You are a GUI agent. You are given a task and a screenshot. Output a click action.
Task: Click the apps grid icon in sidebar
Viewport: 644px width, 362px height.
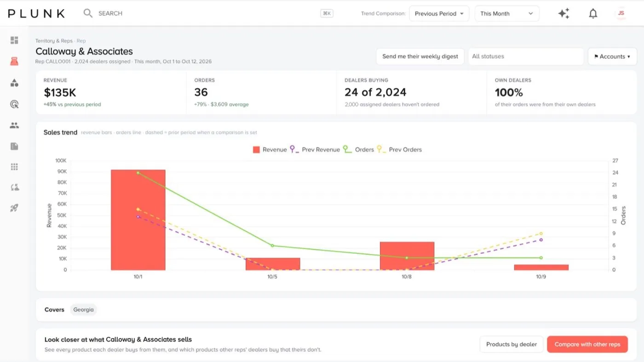14,167
